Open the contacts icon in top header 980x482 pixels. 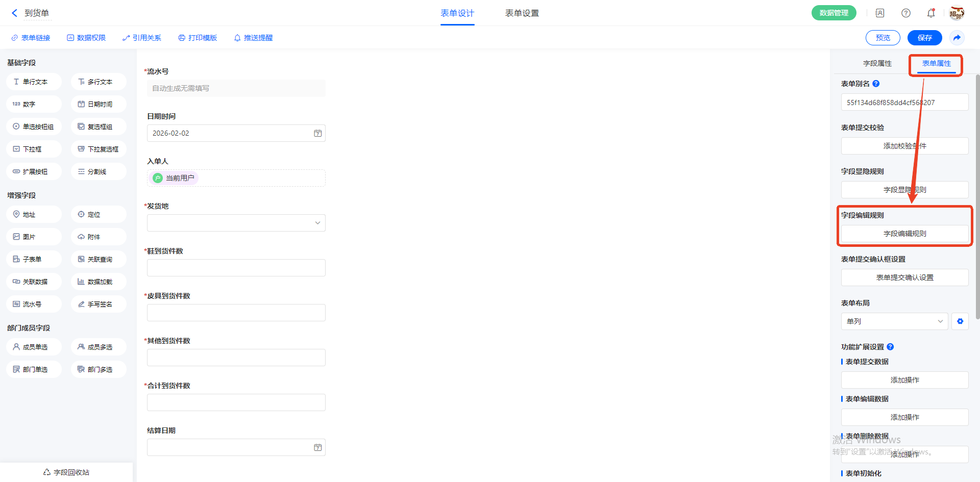pos(880,13)
